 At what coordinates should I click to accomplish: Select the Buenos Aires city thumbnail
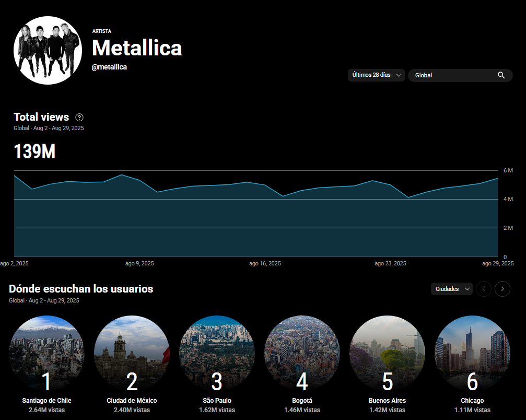(387, 353)
